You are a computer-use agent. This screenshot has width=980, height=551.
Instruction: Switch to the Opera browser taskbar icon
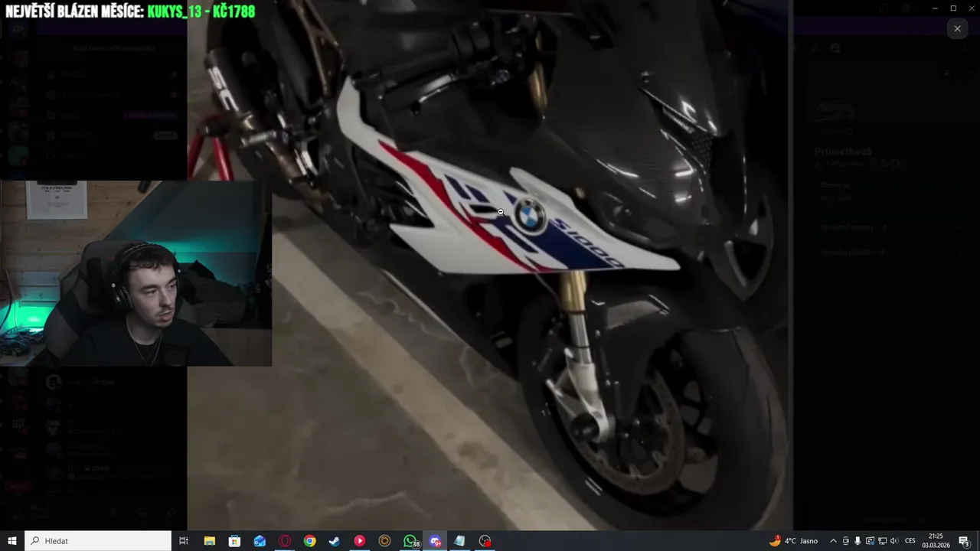(285, 541)
